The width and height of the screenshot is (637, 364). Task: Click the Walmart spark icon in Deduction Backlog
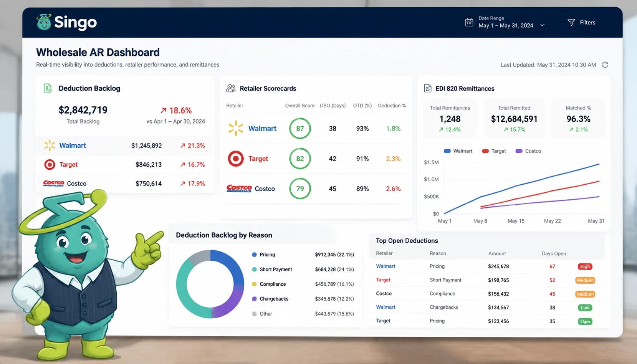50,146
